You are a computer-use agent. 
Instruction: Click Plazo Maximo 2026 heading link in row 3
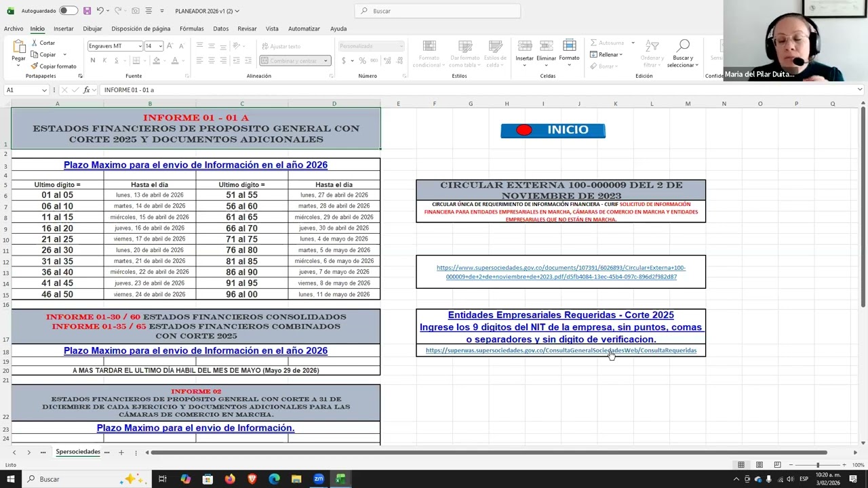[x=195, y=165]
